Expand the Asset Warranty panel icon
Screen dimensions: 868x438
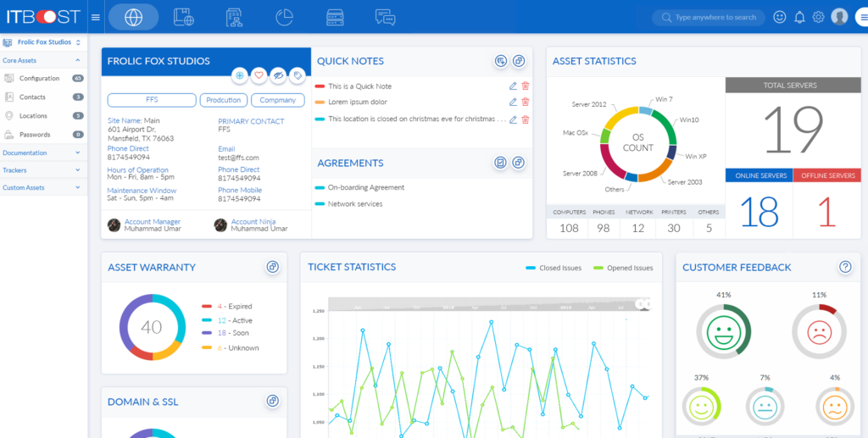[x=272, y=267]
